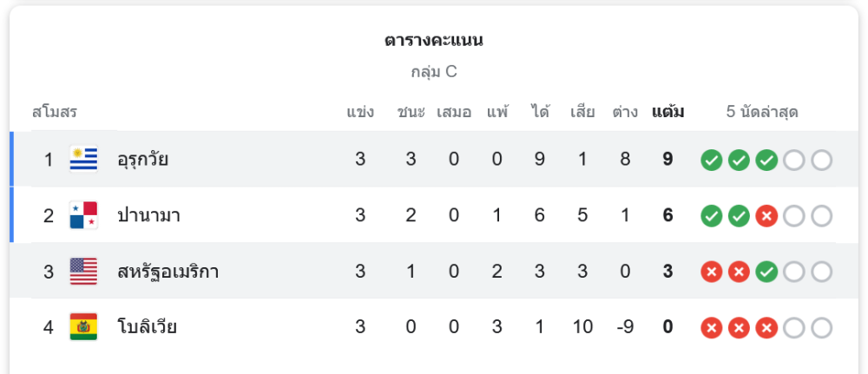868x374 pixels.
Task: Click Uruguay's first green win icon
Action: click(712, 161)
